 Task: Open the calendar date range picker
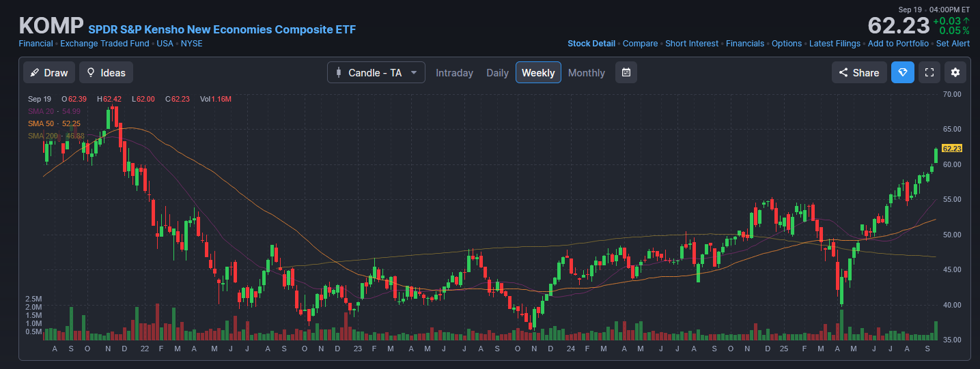point(626,72)
